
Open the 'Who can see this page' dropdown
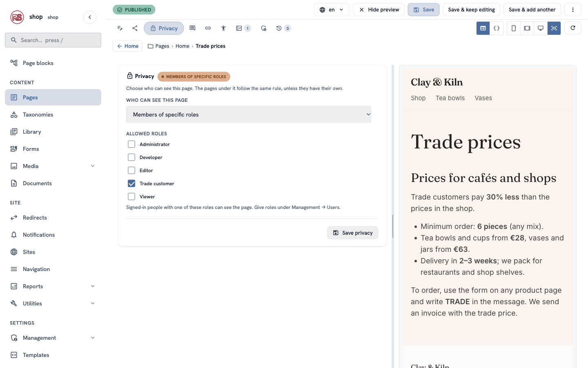(x=249, y=114)
